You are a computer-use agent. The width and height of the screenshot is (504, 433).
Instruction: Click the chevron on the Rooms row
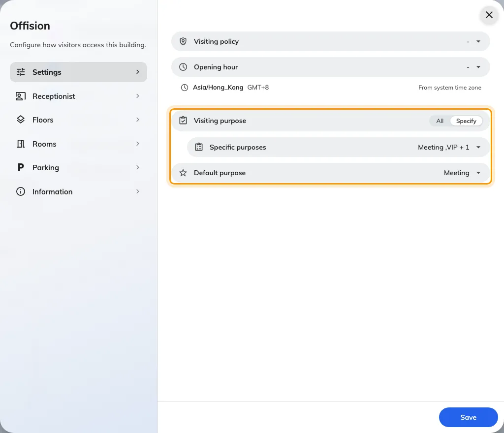click(138, 144)
